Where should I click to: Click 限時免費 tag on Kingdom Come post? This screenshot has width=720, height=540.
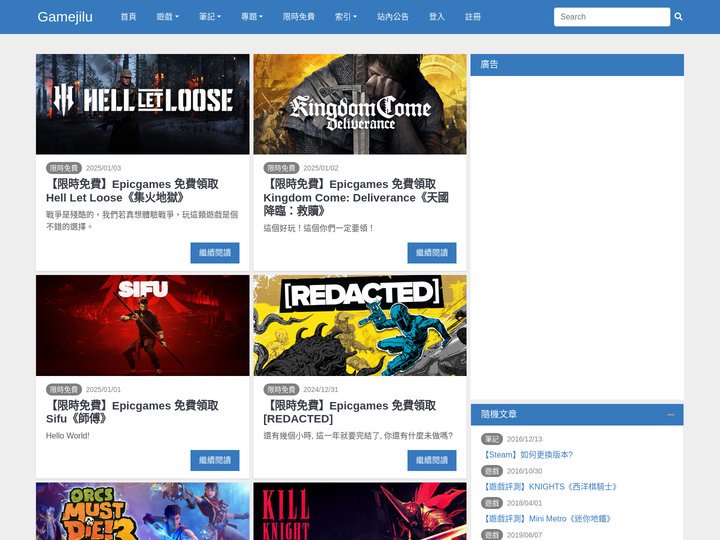(x=281, y=168)
